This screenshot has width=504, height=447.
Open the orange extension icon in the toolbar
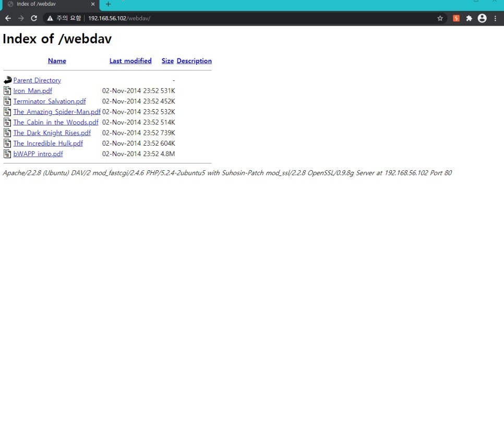tap(456, 18)
